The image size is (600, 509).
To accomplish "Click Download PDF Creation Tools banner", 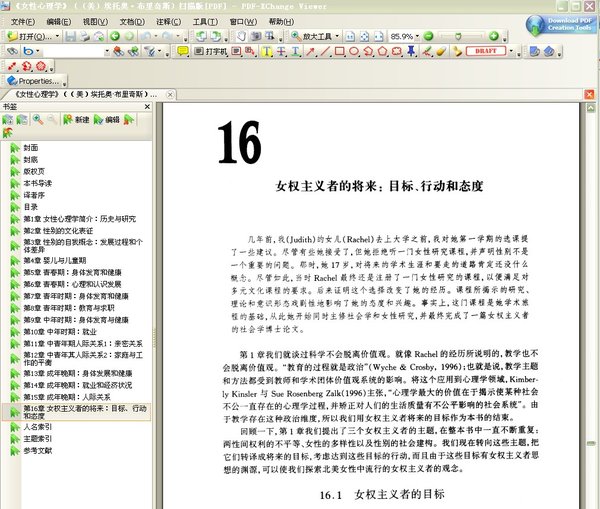I will (x=561, y=25).
